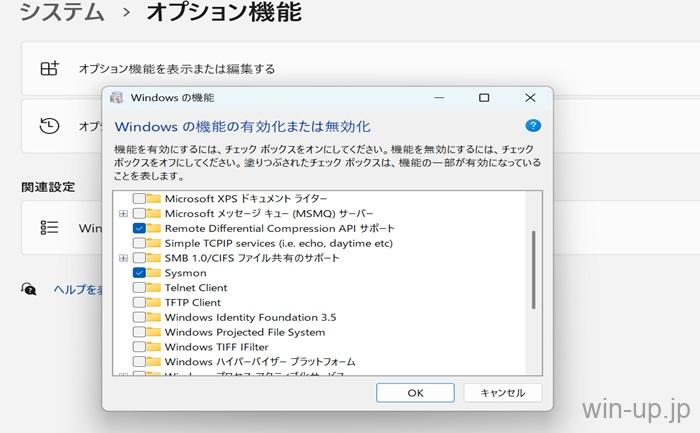Uncheck the Sysmon checkbox
Image resolution: width=700 pixels, height=433 pixels.
click(x=139, y=273)
